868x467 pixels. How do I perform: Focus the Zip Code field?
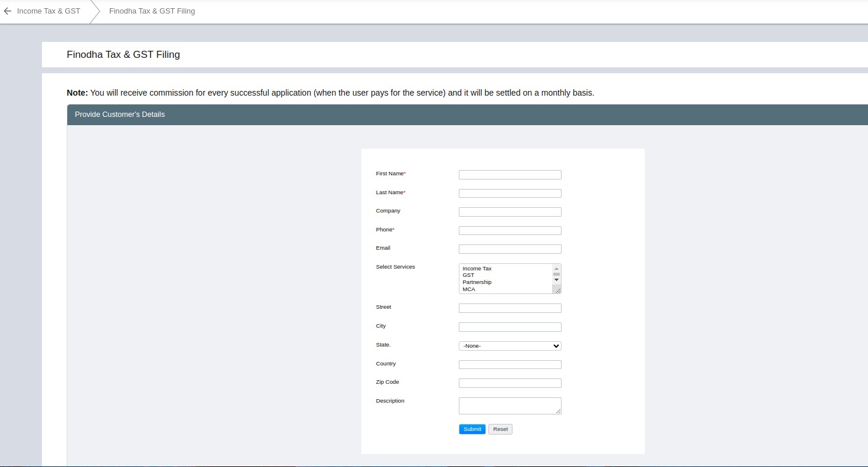pyautogui.click(x=510, y=383)
